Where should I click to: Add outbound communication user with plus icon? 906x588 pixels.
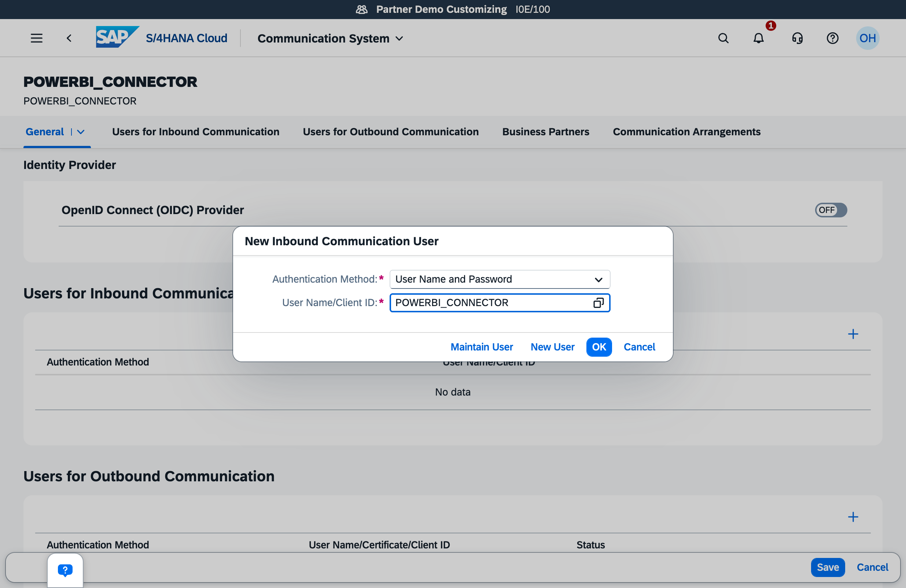[853, 517]
